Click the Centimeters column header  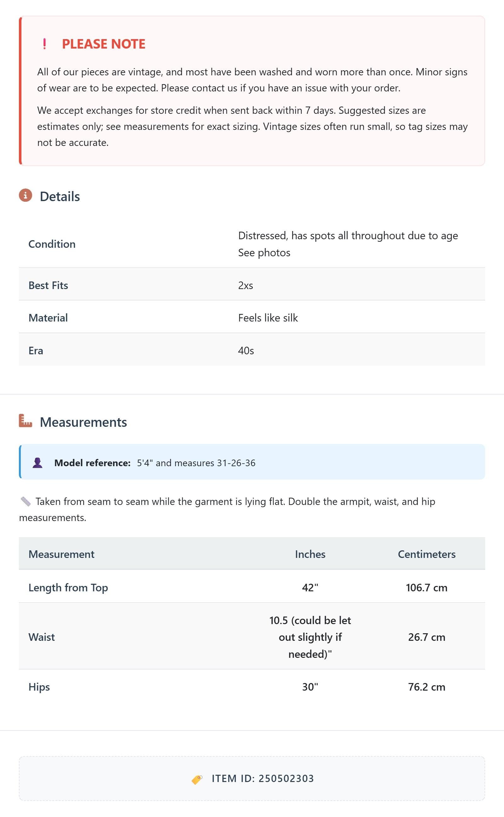[x=427, y=554]
